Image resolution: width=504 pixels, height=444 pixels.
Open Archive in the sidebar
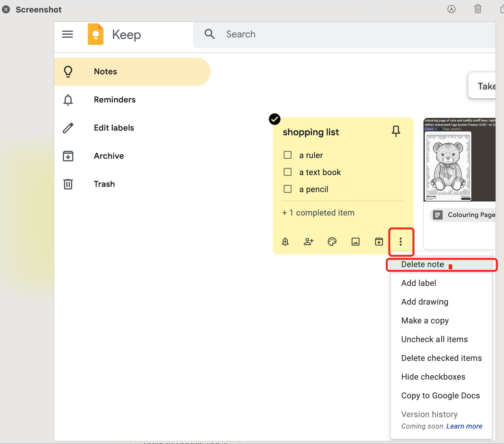pos(132,156)
